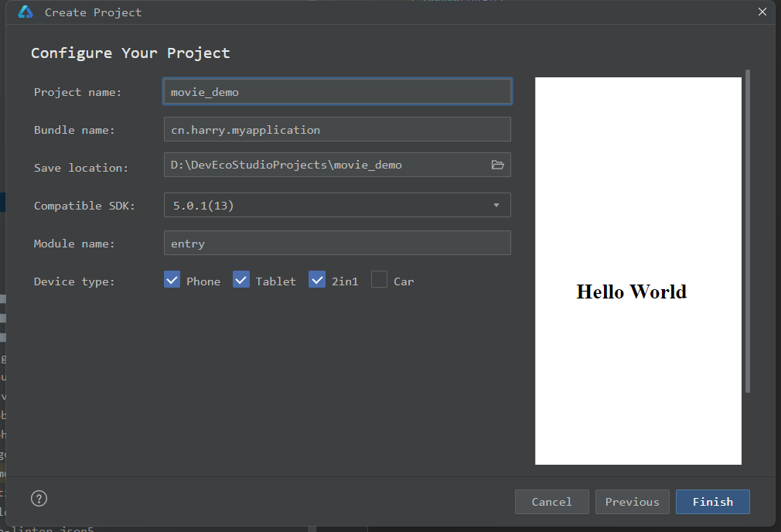Click the Finish button

713,502
